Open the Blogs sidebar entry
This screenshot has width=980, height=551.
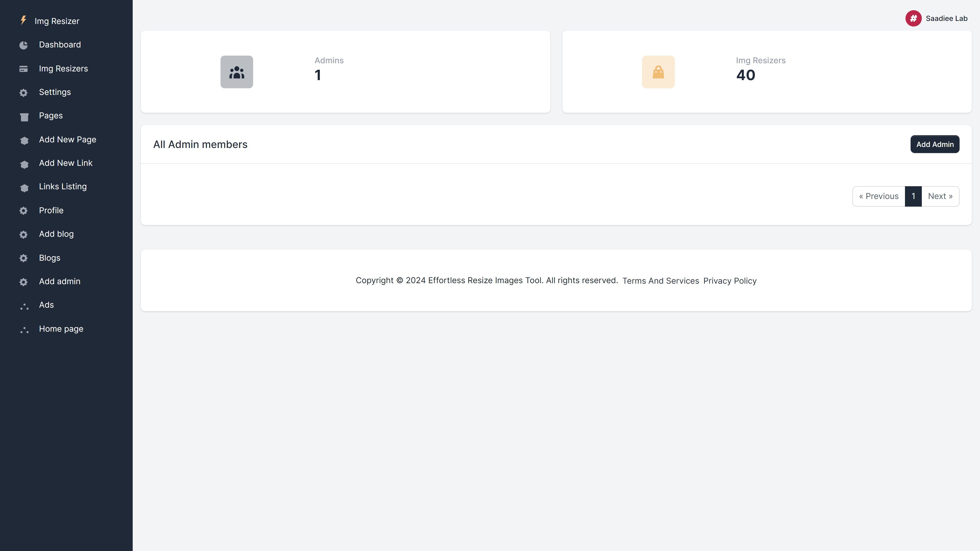coord(50,258)
